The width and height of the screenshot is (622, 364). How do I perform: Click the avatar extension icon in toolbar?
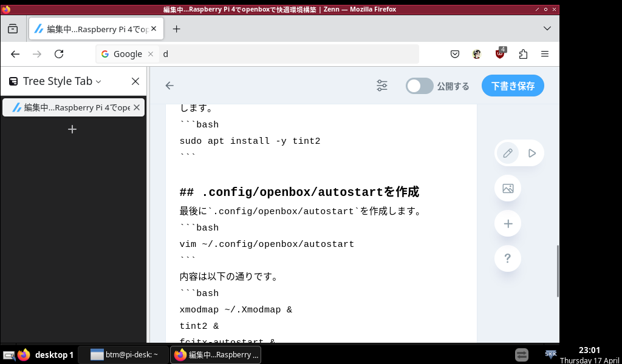[x=477, y=54]
